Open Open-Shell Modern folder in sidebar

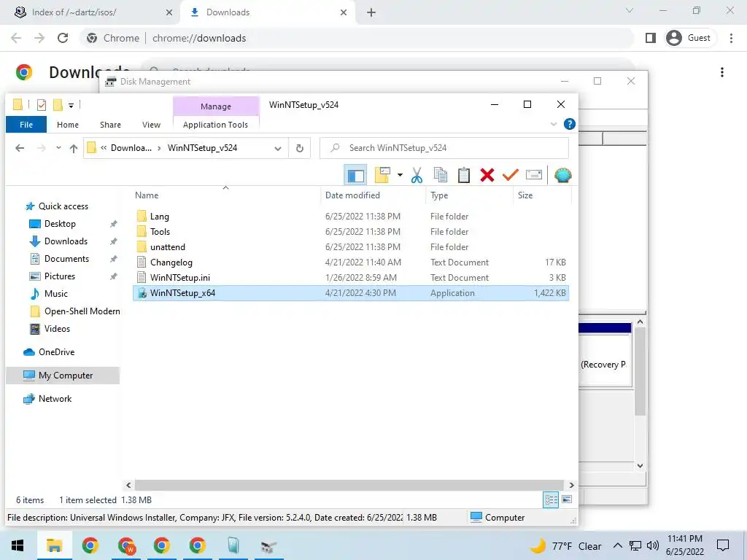coord(82,311)
